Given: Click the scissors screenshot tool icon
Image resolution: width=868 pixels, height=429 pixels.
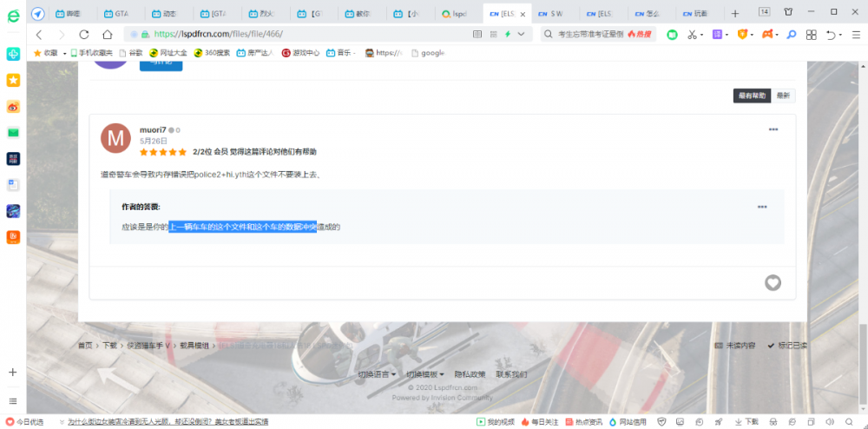Looking at the screenshot, I should tap(693, 34).
